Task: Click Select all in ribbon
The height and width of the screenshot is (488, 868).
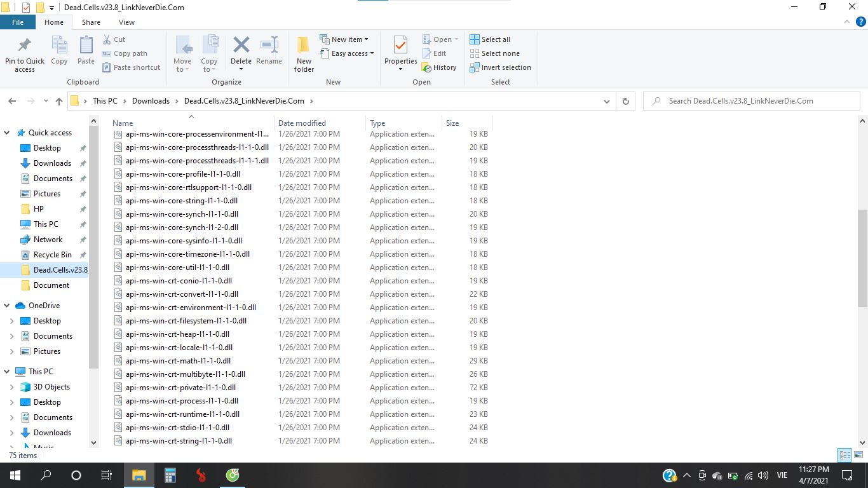Action: (490, 39)
